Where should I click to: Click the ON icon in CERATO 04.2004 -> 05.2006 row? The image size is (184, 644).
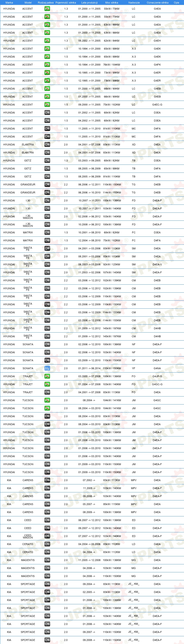point(47,544)
